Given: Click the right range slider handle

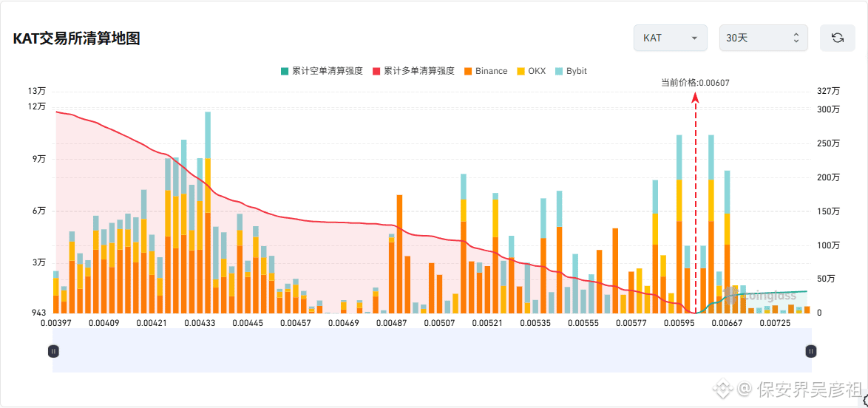Looking at the screenshot, I should coord(811,350).
